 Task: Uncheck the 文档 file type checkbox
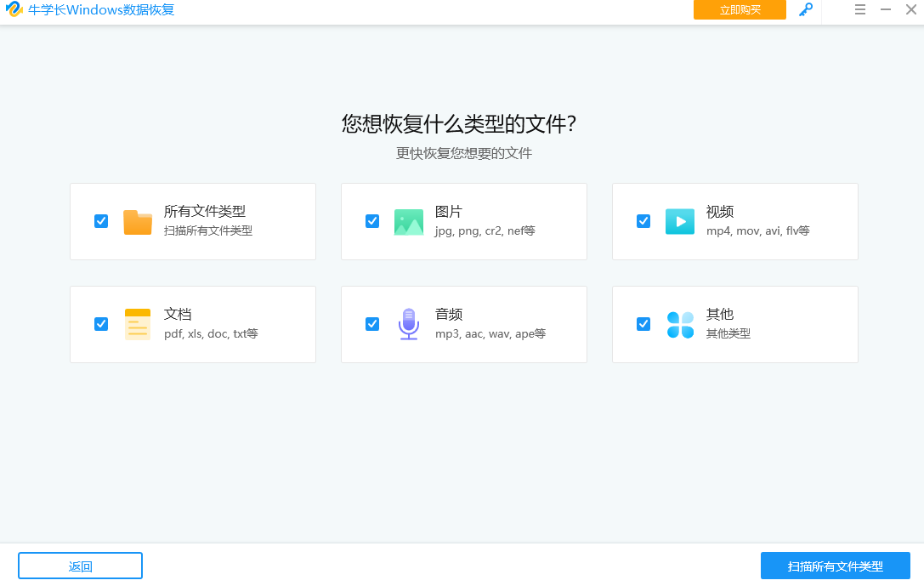tap(101, 324)
